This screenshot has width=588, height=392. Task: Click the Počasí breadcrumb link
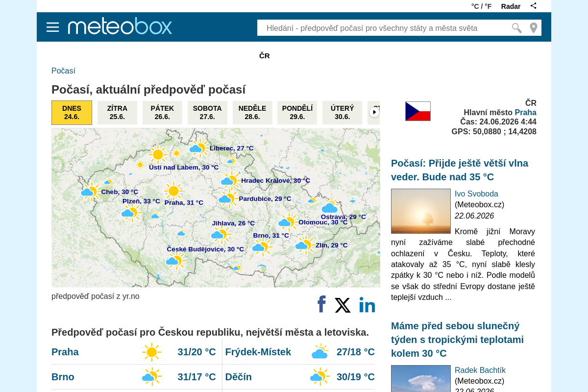coord(63,71)
